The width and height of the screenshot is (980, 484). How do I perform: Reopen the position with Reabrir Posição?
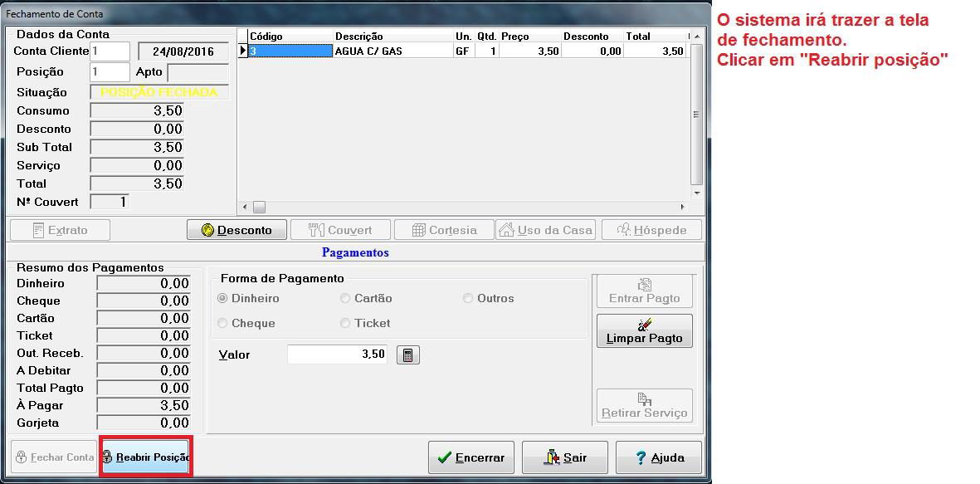[x=146, y=457]
